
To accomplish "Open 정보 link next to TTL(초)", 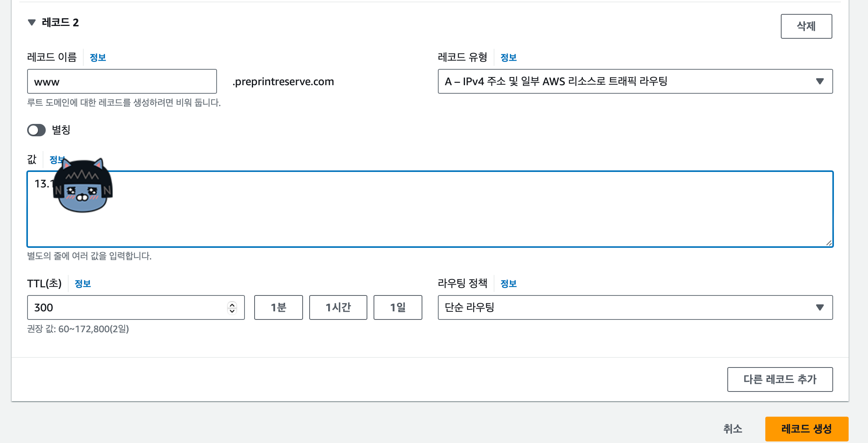I will [x=83, y=284].
